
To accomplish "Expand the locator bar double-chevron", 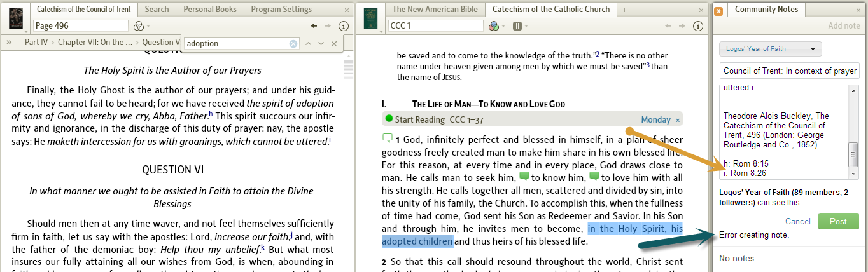I will coord(10,43).
